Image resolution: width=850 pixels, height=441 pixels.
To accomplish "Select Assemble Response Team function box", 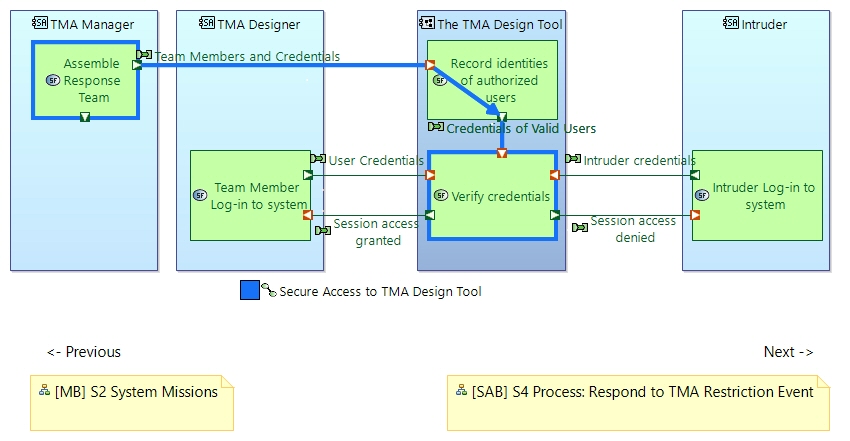I will 85,80.
